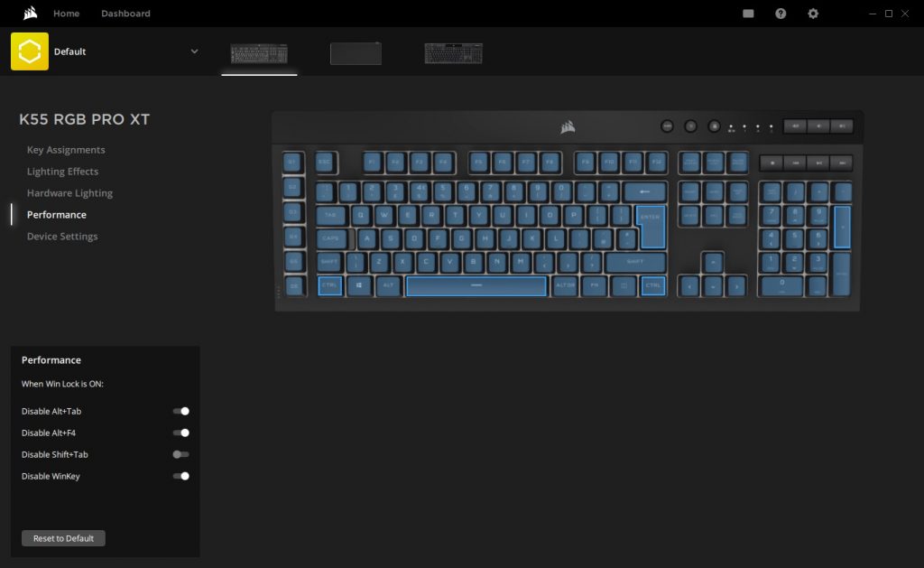Click the macro record round button on keyboard
Image resolution: width=924 pixels, height=568 pixels.
(x=667, y=126)
